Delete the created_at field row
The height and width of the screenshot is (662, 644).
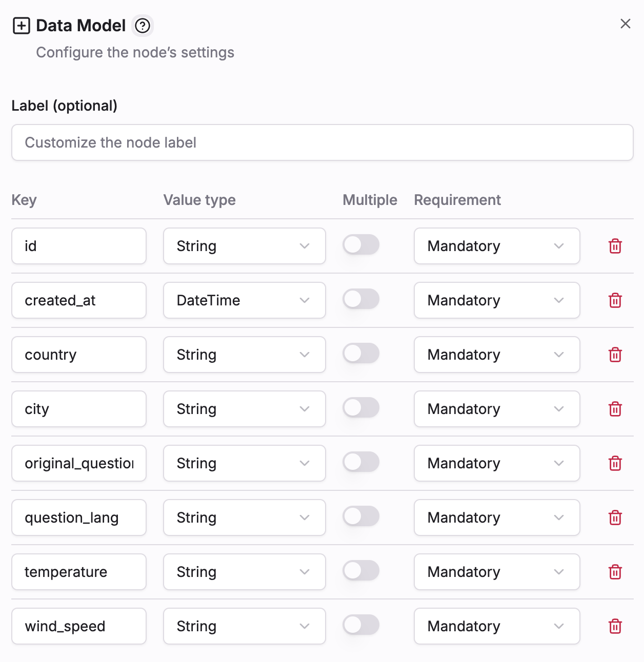(x=615, y=301)
